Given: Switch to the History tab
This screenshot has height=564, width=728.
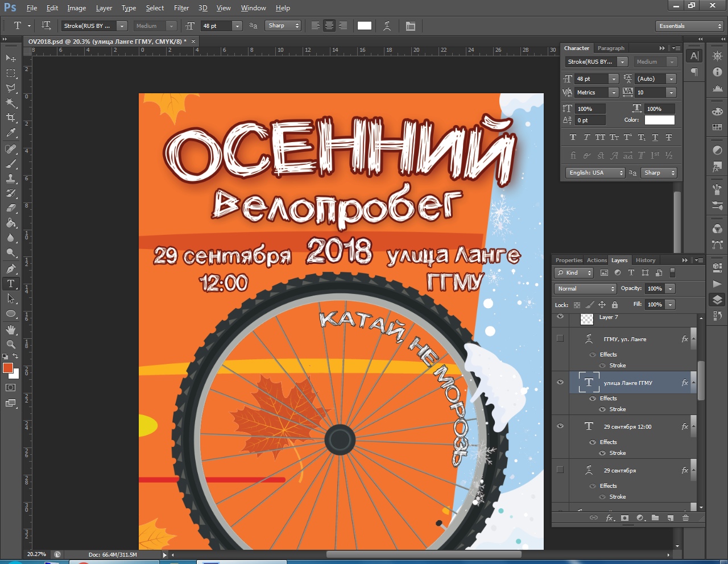Looking at the screenshot, I should tap(646, 260).
